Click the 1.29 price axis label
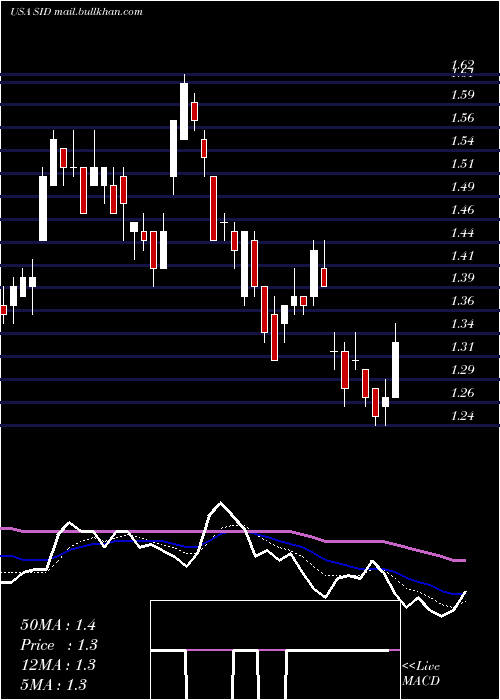 (x=462, y=370)
